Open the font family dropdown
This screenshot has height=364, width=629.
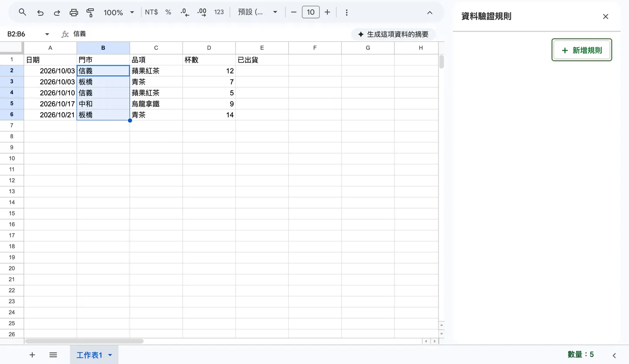click(x=257, y=12)
